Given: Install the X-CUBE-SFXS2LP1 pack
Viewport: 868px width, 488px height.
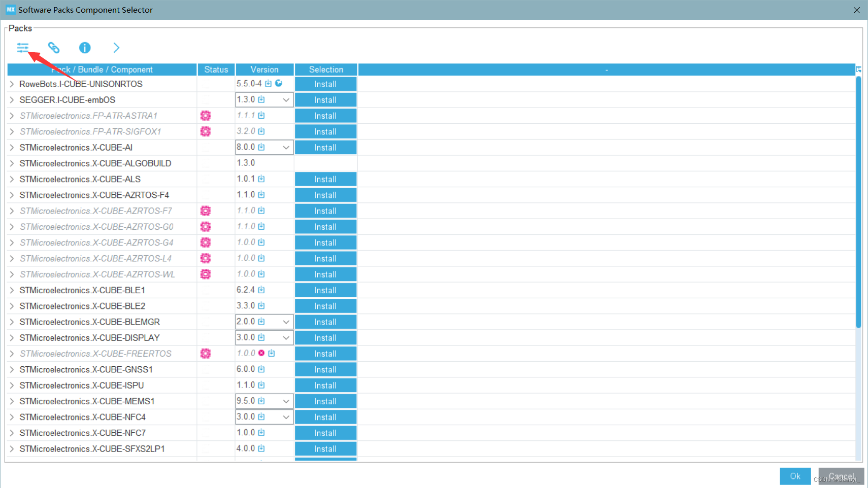Looking at the screenshot, I should [325, 449].
